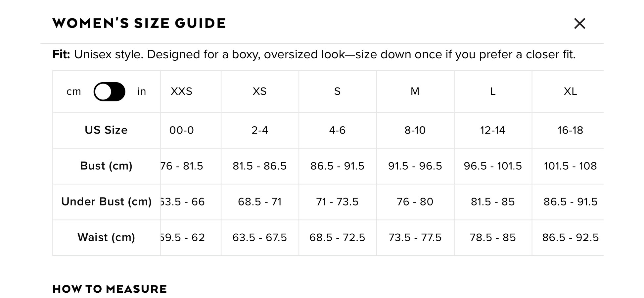Select the XL size column header
The width and height of the screenshot is (644, 298).
coord(570,91)
